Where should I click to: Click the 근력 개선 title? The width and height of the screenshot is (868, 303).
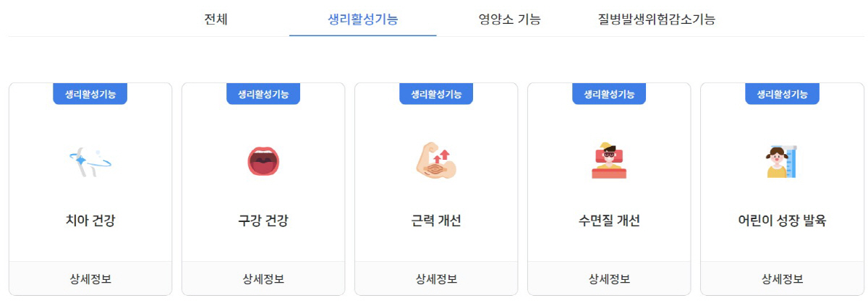tap(436, 221)
